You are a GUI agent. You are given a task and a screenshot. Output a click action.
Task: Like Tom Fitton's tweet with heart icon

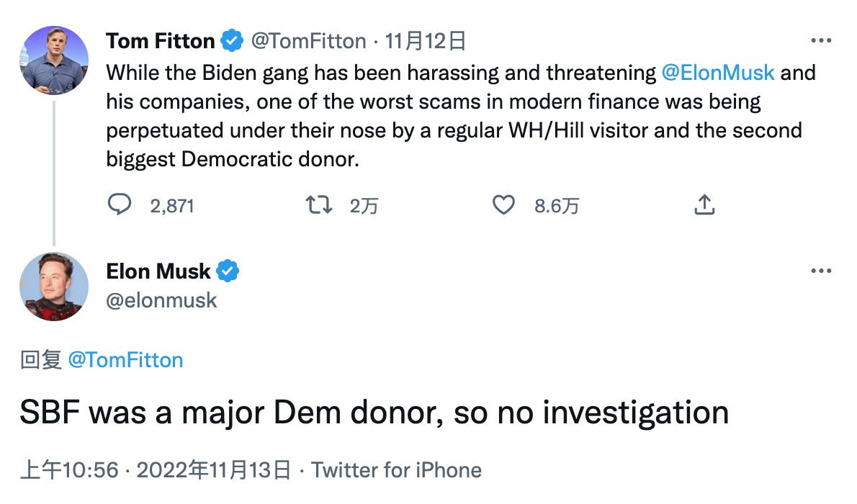[503, 205]
